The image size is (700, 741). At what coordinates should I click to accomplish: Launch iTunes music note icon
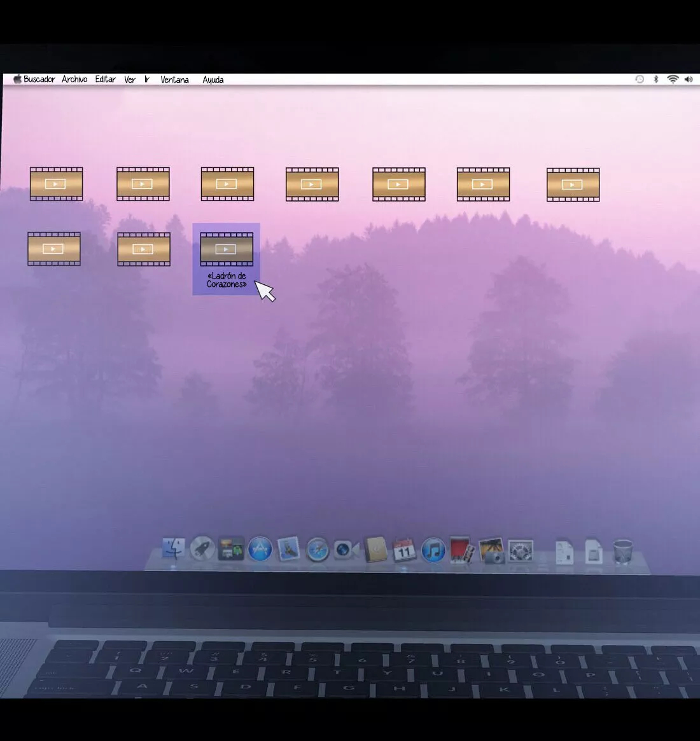433,550
